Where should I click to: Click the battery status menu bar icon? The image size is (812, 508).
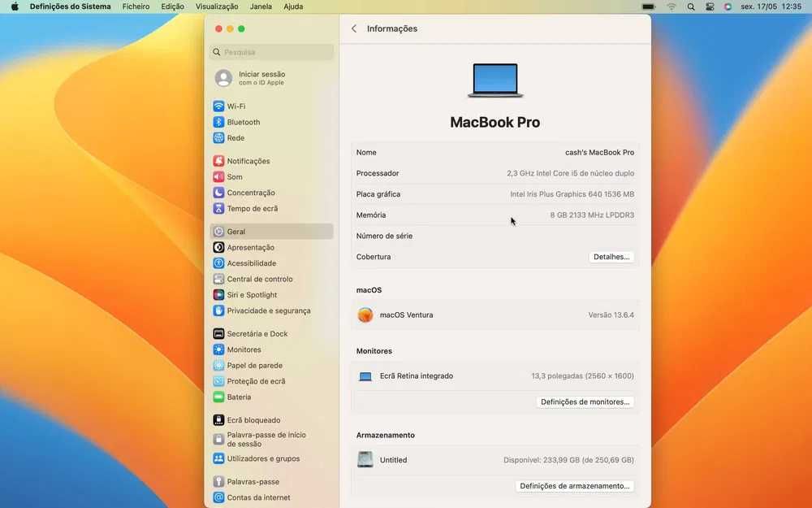(x=648, y=7)
